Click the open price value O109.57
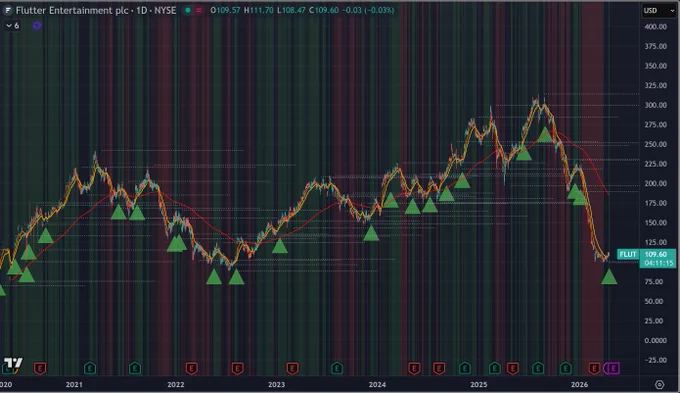Image resolution: width=680 pixels, height=393 pixels. (225, 10)
